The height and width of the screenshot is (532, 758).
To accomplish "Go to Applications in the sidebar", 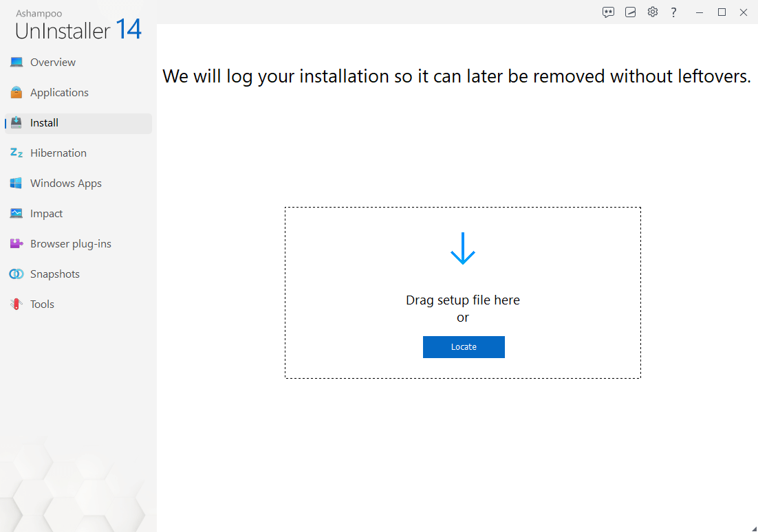I will click(x=59, y=93).
